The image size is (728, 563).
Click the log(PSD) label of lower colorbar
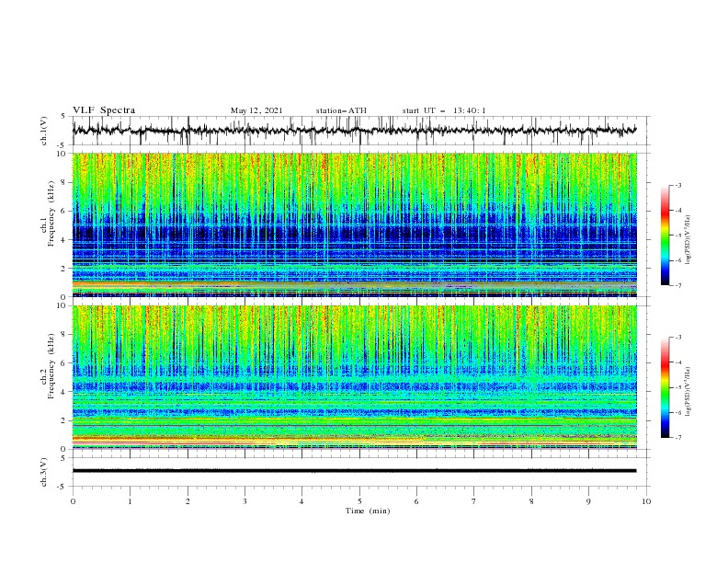(688, 392)
